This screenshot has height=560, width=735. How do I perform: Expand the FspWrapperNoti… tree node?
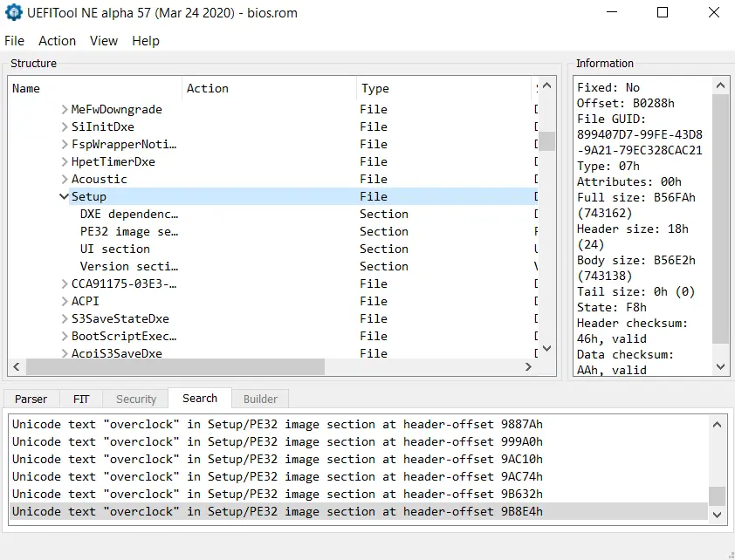[x=65, y=144]
